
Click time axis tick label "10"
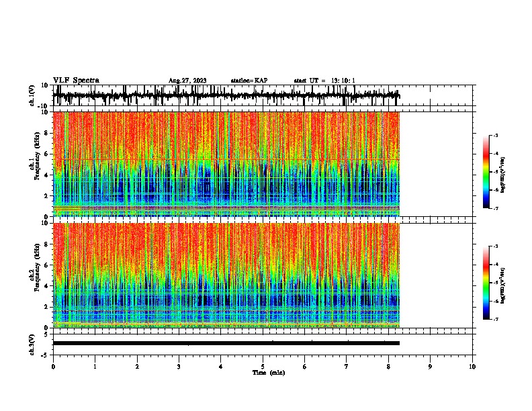pyautogui.click(x=472, y=367)
